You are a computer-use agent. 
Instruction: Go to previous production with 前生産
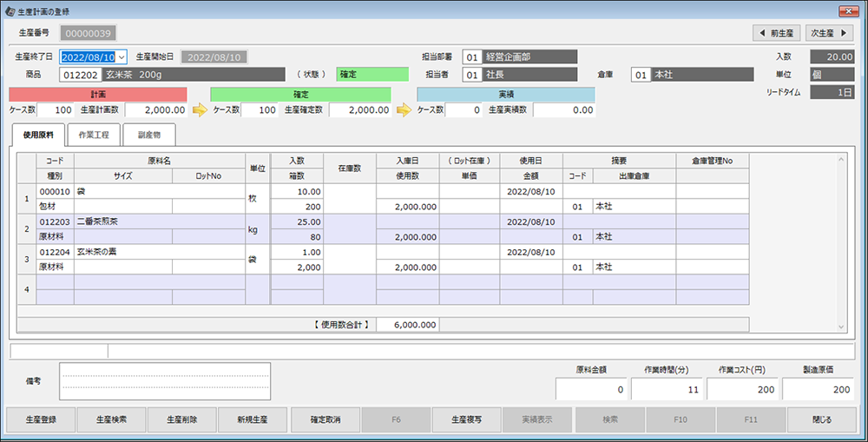pyautogui.click(x=777, y=33)
